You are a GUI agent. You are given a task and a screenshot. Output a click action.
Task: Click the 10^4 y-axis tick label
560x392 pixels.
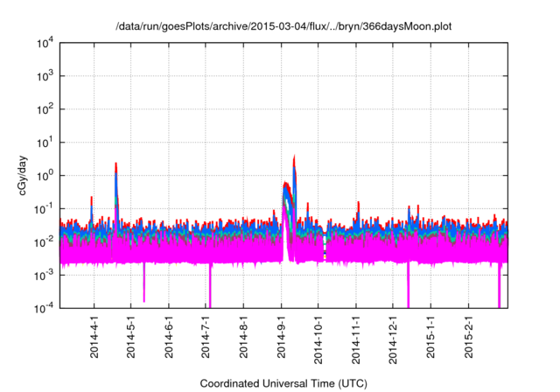click(46, 43)
